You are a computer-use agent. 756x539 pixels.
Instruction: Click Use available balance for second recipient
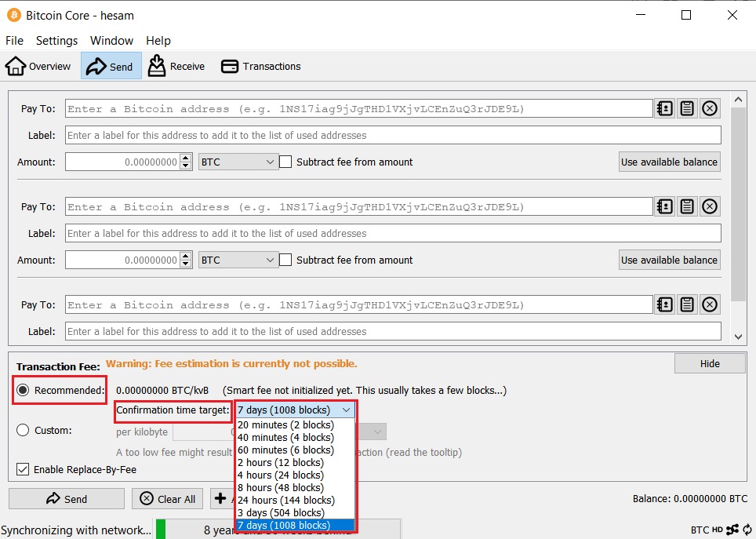(669, 260)
